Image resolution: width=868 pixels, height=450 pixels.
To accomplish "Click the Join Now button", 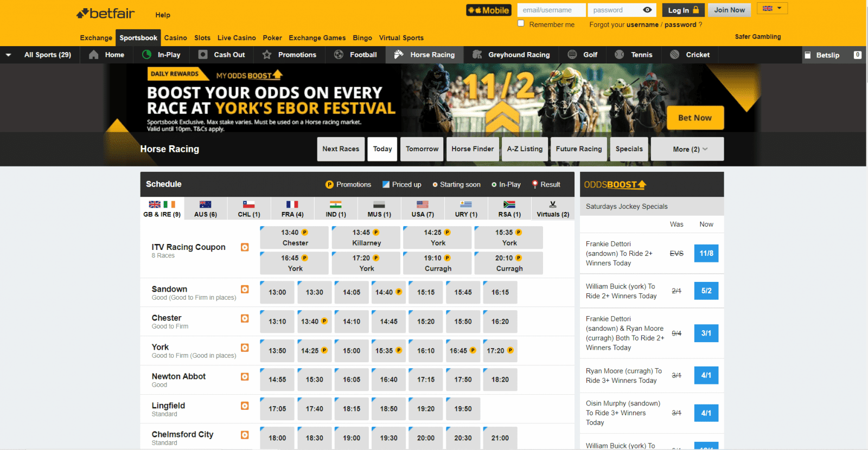I will click(730, 10).
